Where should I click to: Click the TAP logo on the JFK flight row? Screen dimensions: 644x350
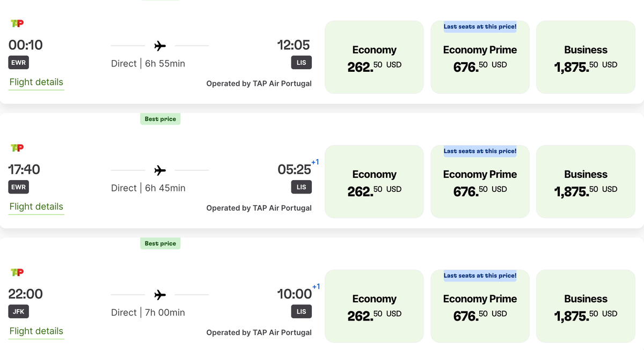[17, 272]
